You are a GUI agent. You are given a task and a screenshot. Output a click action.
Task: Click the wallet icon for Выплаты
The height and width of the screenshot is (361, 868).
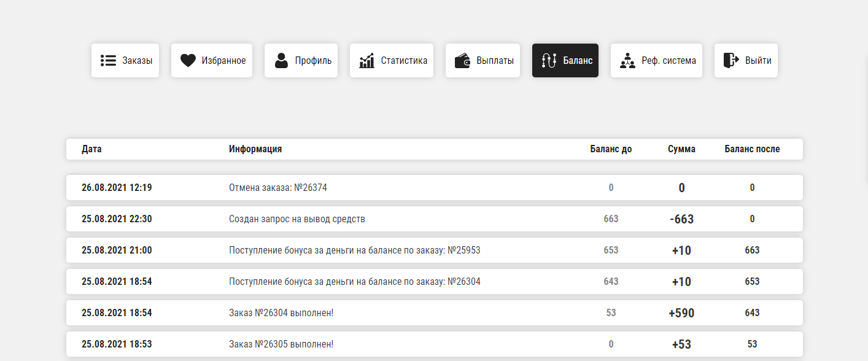463,61
